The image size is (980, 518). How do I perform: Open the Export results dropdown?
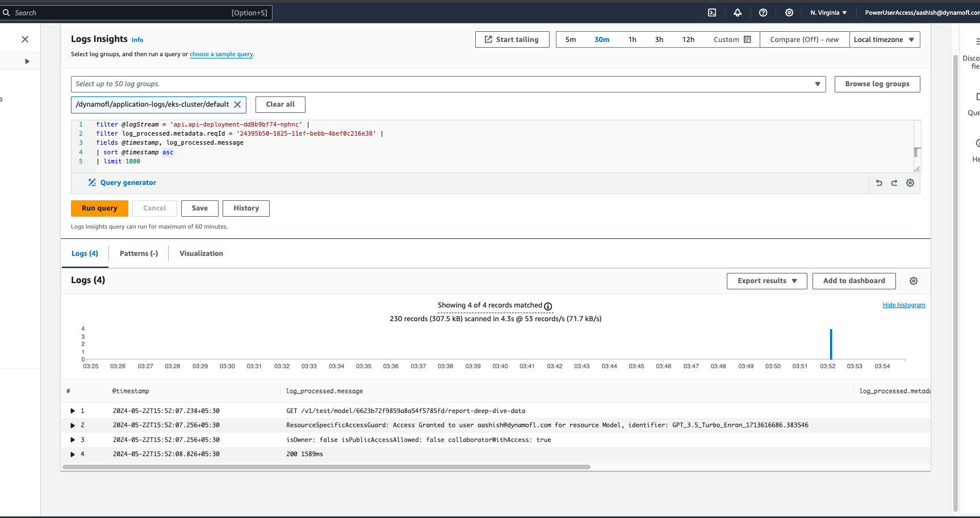pyautogui.click(x=767, y=281)
